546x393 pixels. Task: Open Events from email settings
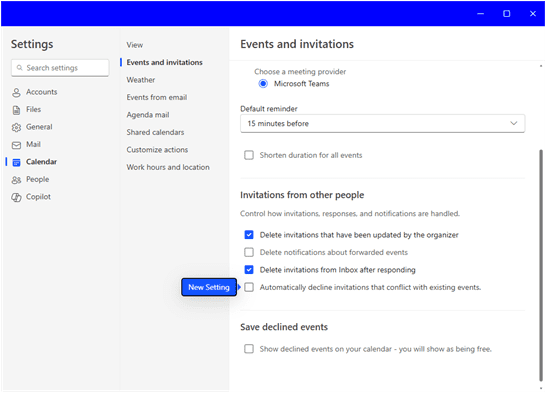[x=157, y=97]
